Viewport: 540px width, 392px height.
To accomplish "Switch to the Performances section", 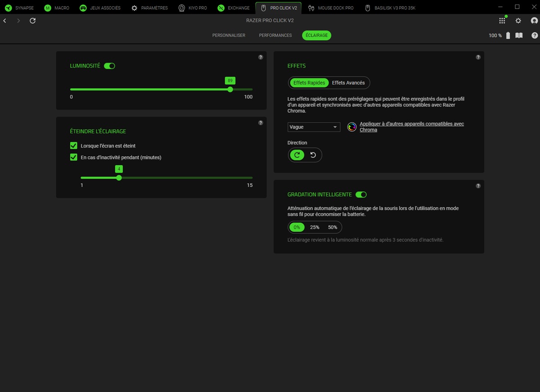I will [275, 35].
